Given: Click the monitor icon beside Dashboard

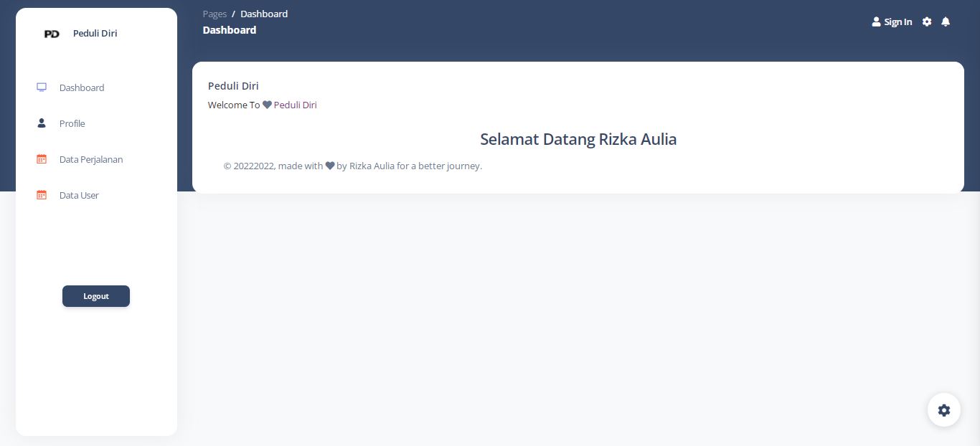Looking at the screenshot, I should click(42, 87).
